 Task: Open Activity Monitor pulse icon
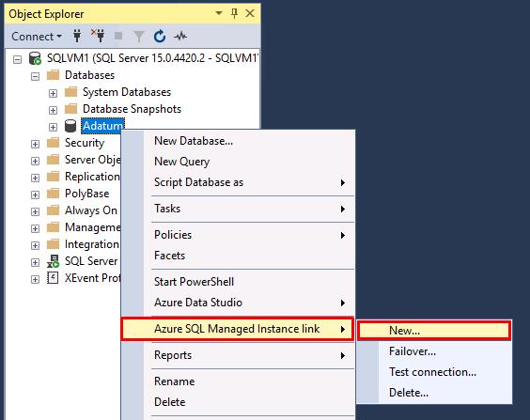click(x=180, y=36)
